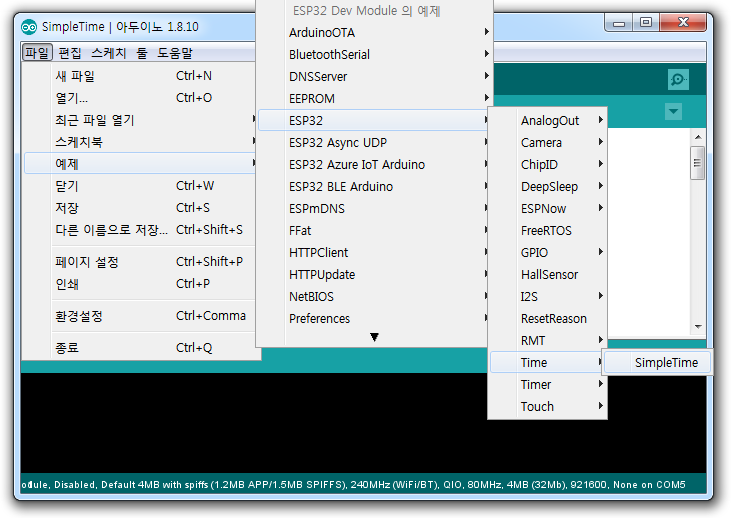Open ESPmDNS examples submenu
The height and width of the screenshot is (518, 734).
[374, 208]
